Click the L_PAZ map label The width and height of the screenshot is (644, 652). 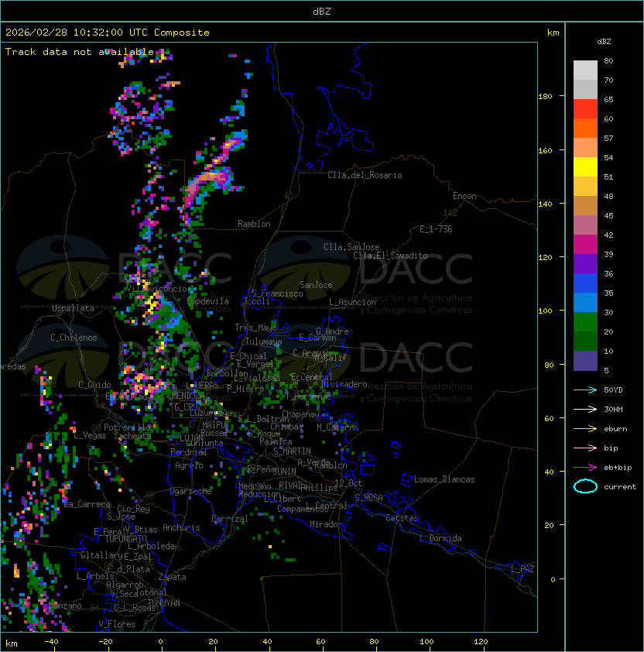[522, 569]
